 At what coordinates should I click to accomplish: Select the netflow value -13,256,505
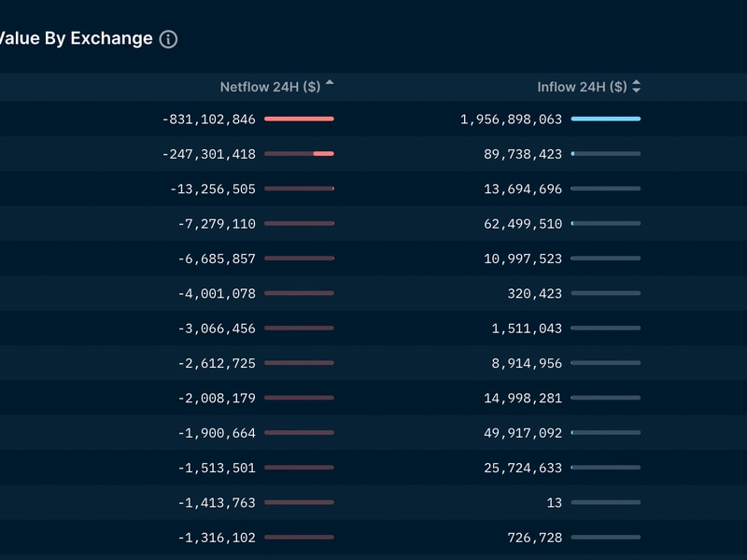(x=213, y=189)
